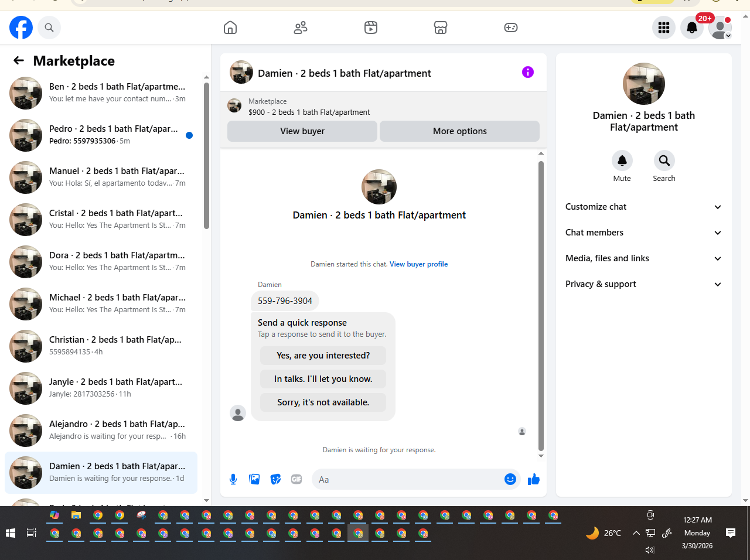Open Christian's conversation

click(101, 346)
